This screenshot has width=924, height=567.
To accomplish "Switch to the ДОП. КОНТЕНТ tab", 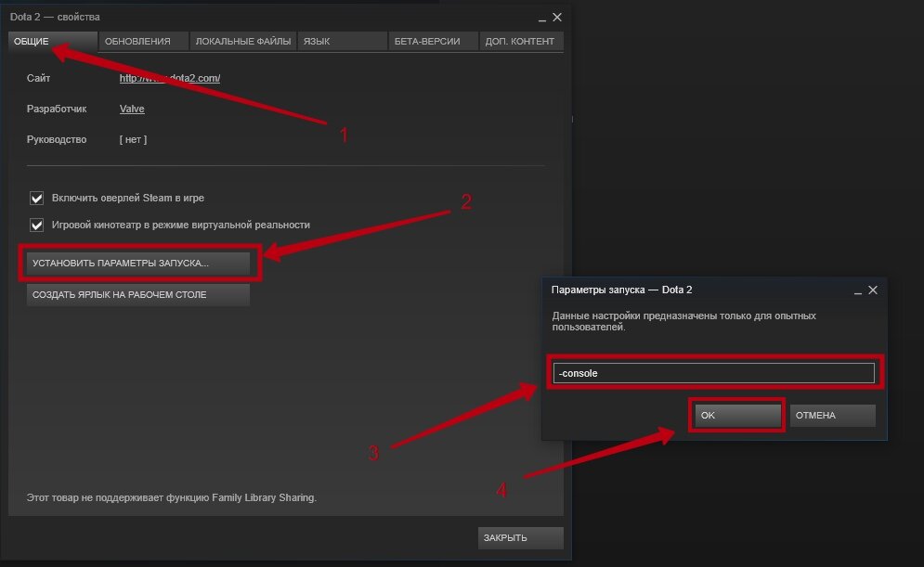I will click(x=521, y=41).
